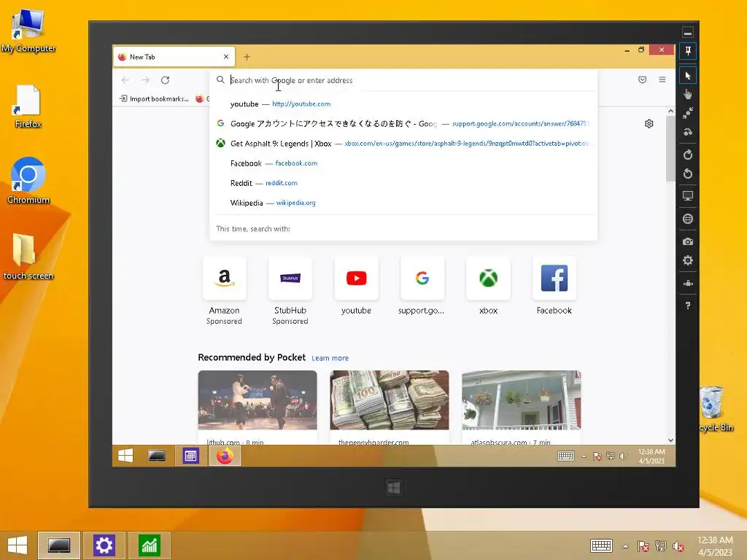Image resolution: width=747 pixels, height=560 pixels.
Task: Choose youtube suggestion in address dropdown
Action: (403, 104)
